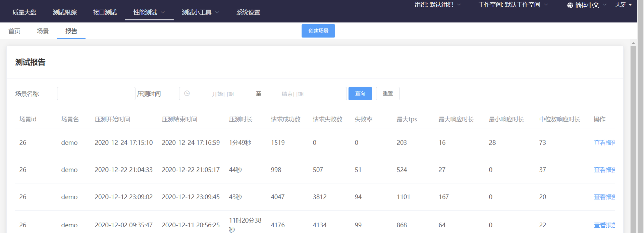Click the 重置 reset button
This screenshot has width=644, height=233.
click(x=387, y=93)
